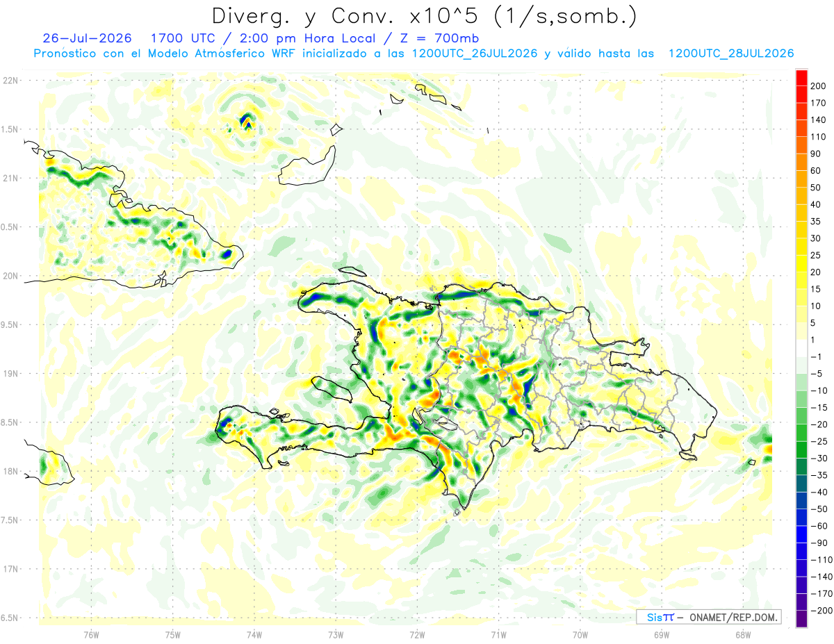Click the positive "60" colorbar label

tap(816, 171)
